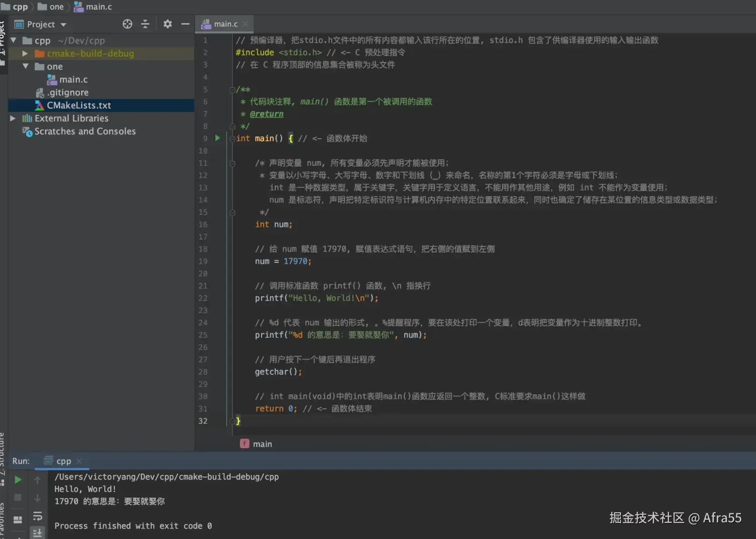
Task: Click the CMakeLists.txt CMake icon
Action: pyautogui.click(x=39, y=105)
